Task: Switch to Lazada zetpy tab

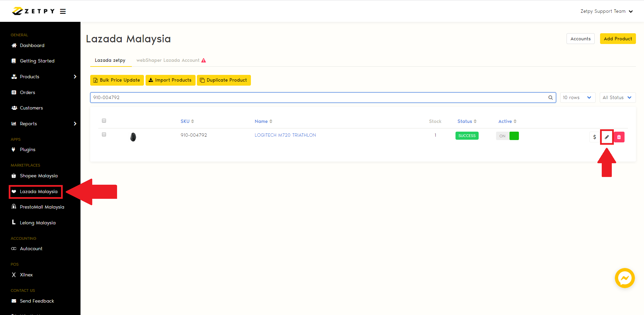Action: tap(110, 60)
